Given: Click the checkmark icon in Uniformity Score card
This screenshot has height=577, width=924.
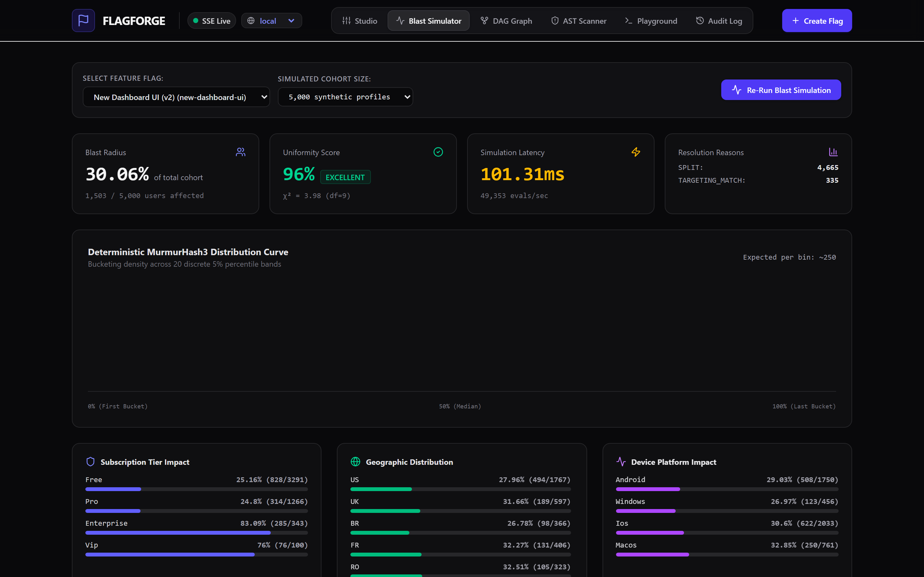Looking at the screenshot, I should pyautogui.click(x=438, y=152).
